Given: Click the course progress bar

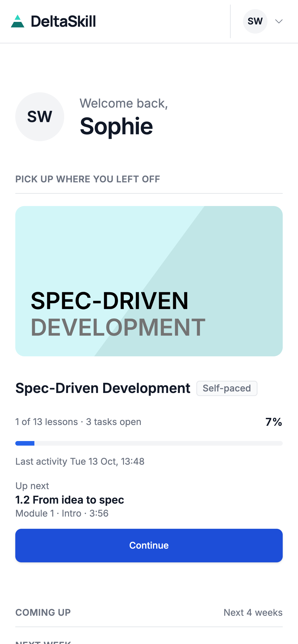Looking at the screenshot, I should [149, 443].
